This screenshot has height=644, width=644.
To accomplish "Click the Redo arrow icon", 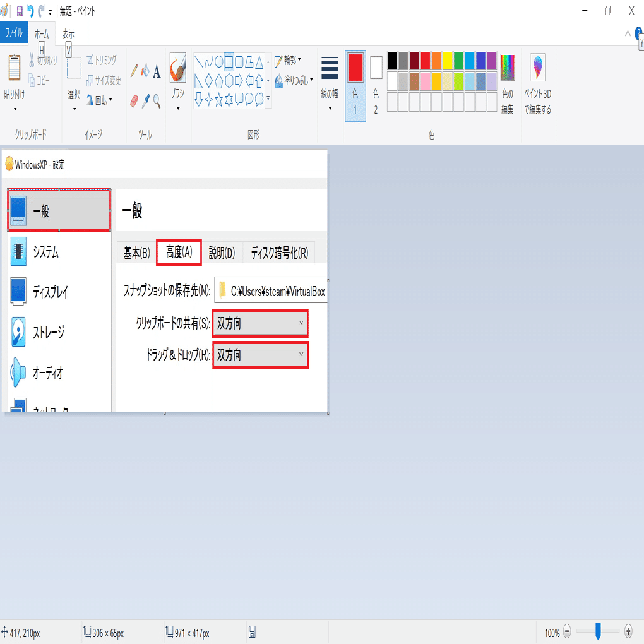I will pos(41,11).
